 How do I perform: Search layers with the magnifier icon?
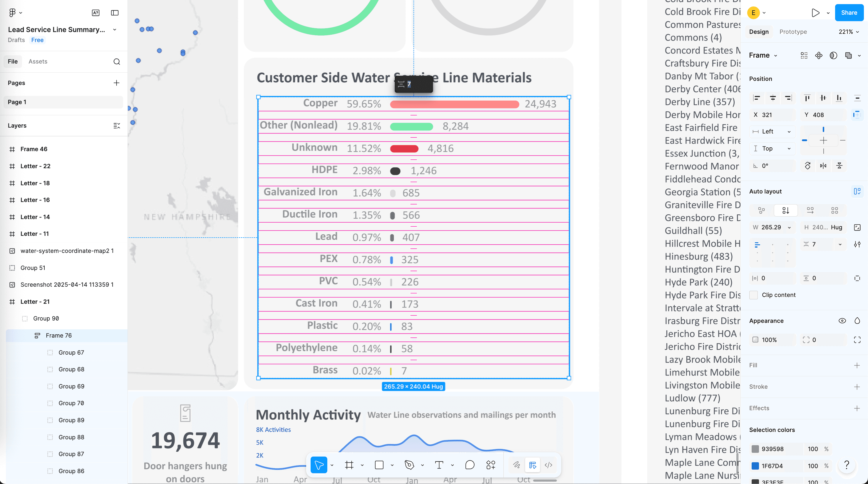click(x=117, y=62)
